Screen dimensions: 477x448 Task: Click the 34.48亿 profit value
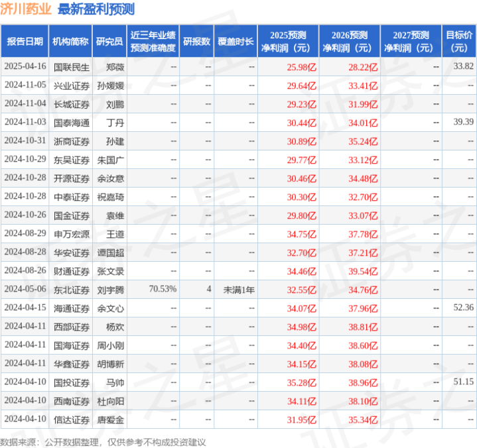tap(363, 179)
